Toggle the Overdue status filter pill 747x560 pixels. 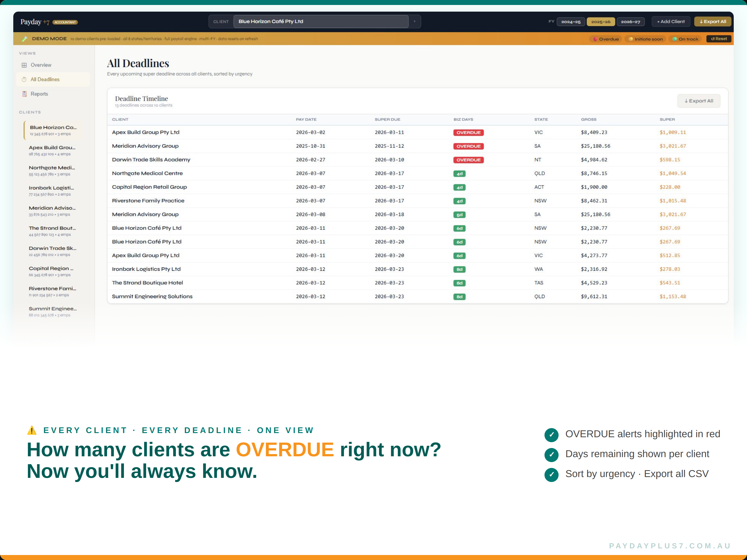(606, 39)
